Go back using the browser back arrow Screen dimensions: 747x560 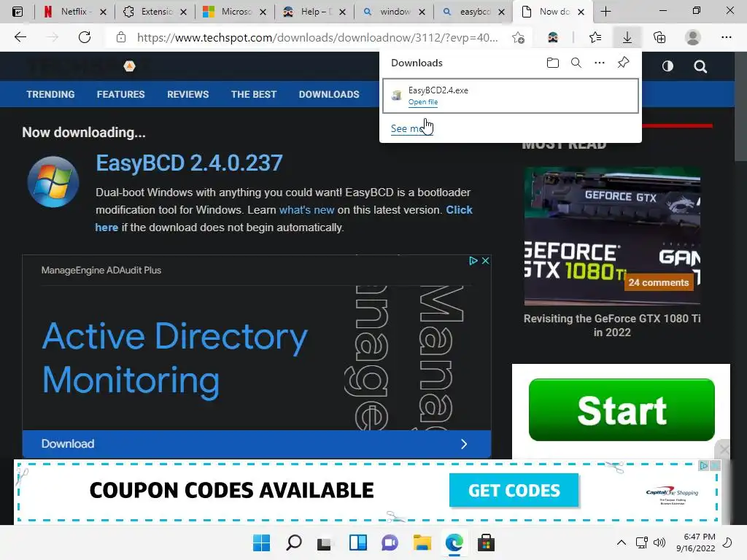click(x=20, y=37)
